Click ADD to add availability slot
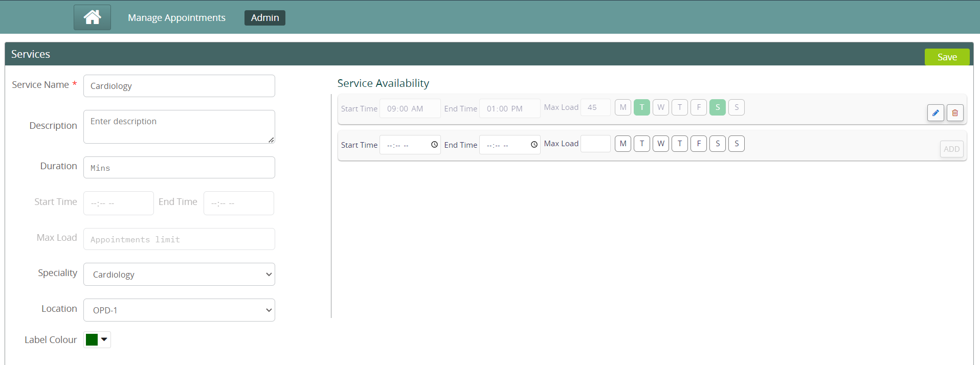980x365 pixels. point(951,149)
